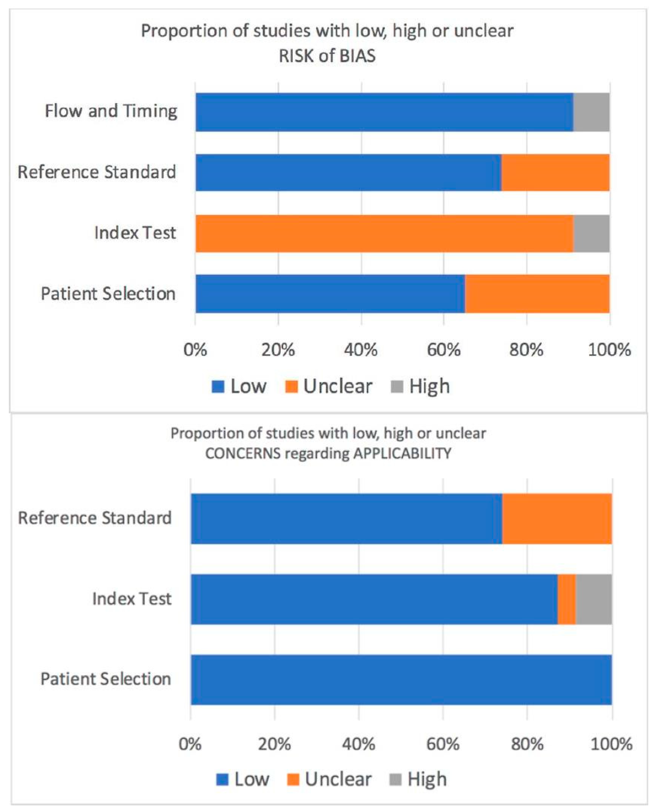656x812 pixels.
Task: Select the orange Unclear legend swatch in the Applicability chart
Action: click(x=293, y=780)
